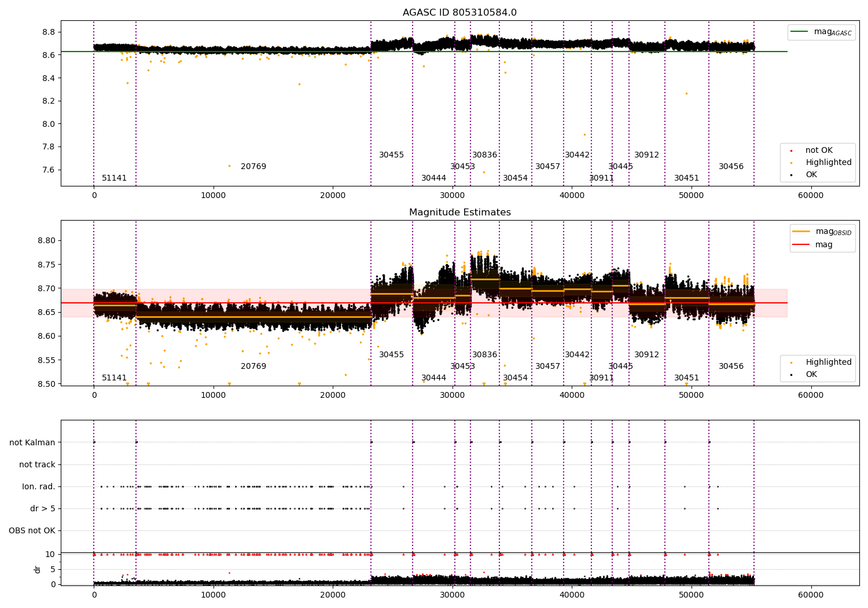
Task: Click obsid label 30442 in the AGASC ID plot
Action: [578, 155]
